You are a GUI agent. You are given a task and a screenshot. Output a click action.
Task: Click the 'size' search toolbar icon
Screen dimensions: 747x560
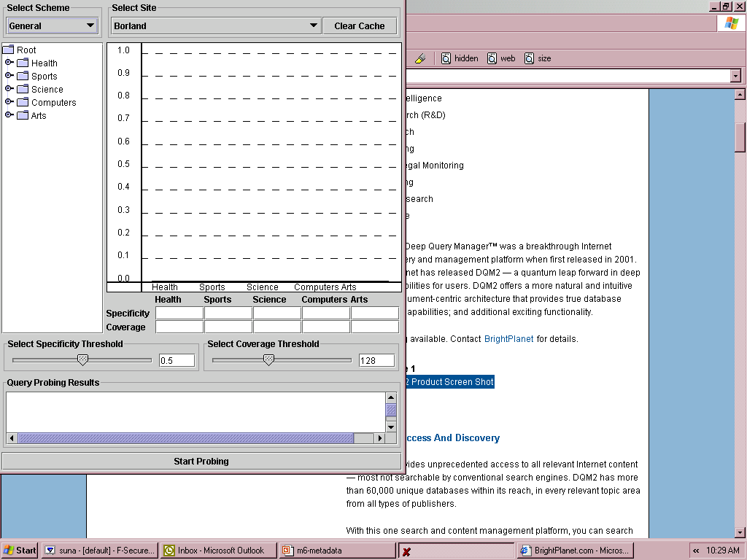click(x=530, y=58)
